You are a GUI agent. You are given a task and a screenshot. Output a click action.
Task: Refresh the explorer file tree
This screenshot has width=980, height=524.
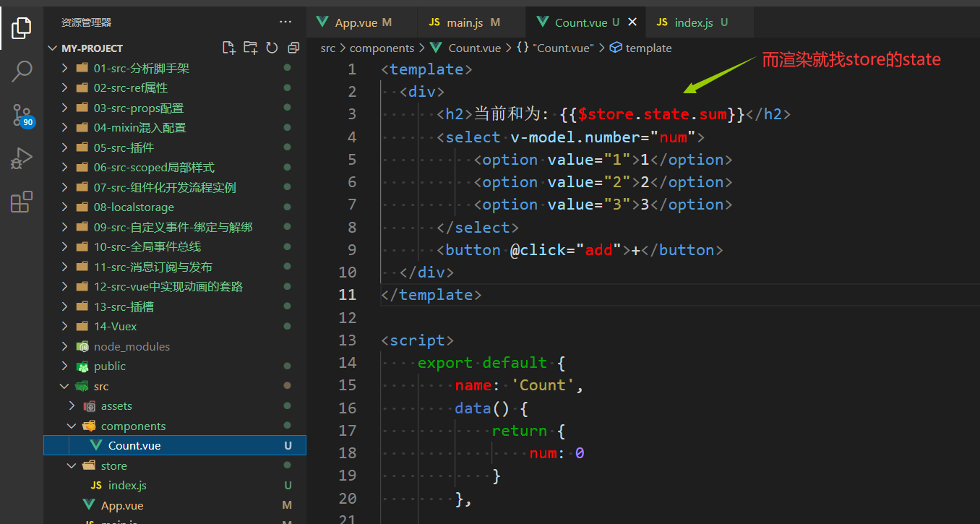point(272,48)
